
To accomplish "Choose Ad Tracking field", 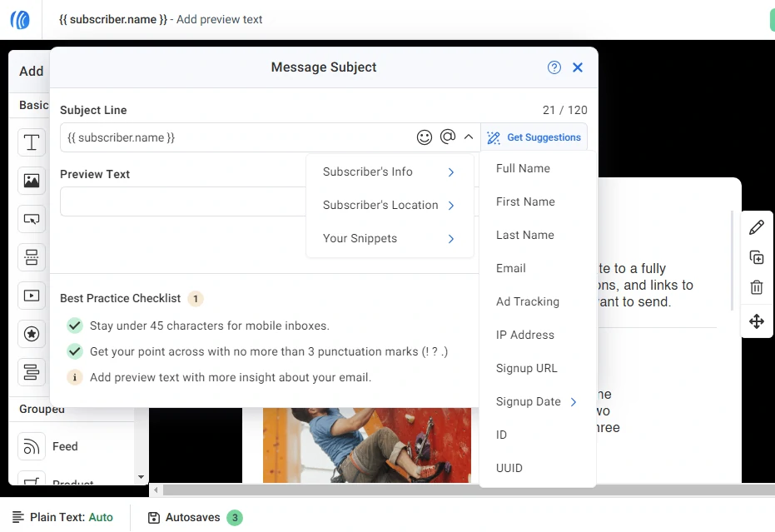I will [528, 301].
